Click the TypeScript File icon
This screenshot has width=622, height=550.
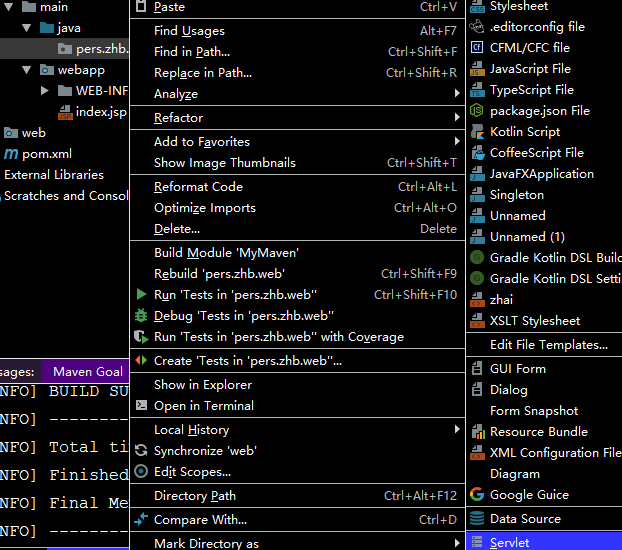(477, 90)
